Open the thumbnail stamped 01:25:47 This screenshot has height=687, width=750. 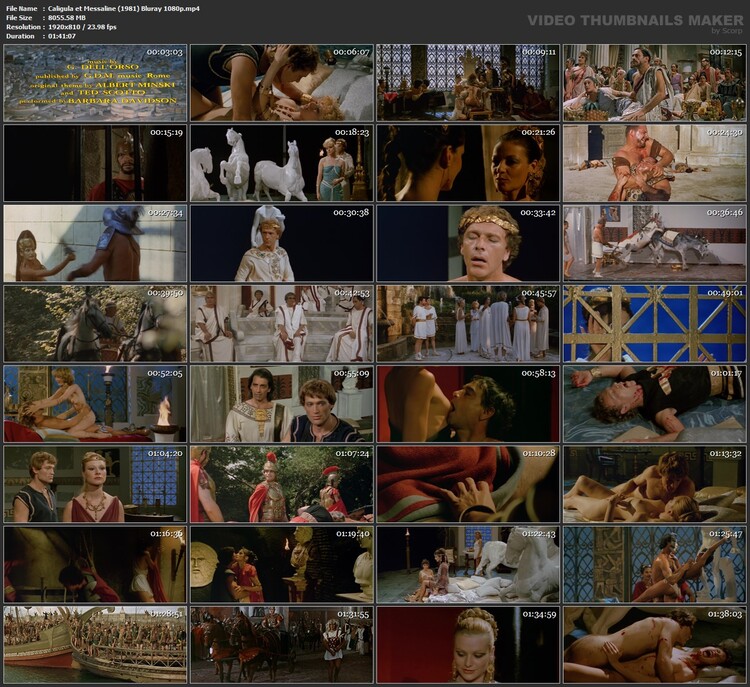pos(654,565)
